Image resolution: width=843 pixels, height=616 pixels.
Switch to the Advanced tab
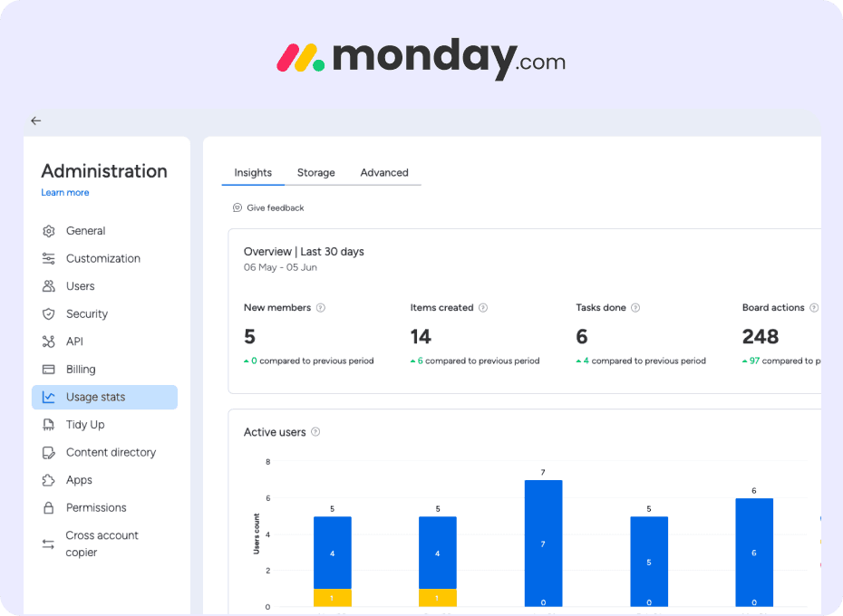coord(384,172)
